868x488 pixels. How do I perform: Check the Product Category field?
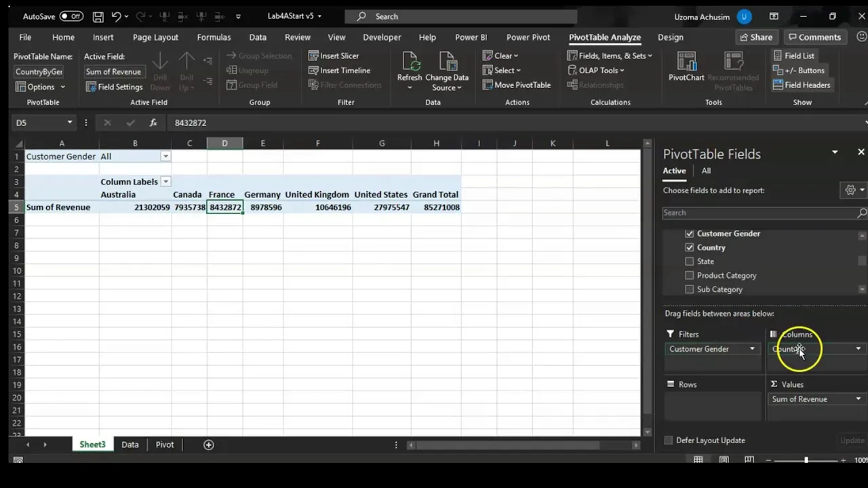[x=690, y=275]
